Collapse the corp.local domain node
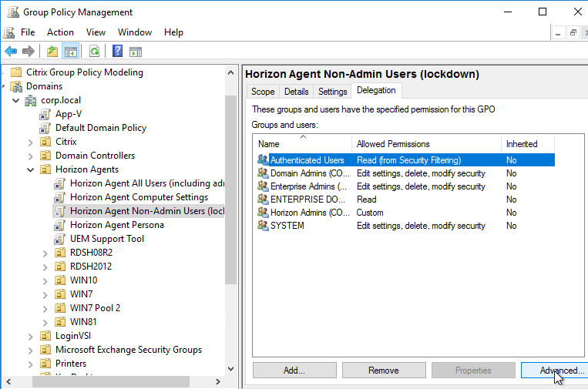 click(x=15, y=100)
